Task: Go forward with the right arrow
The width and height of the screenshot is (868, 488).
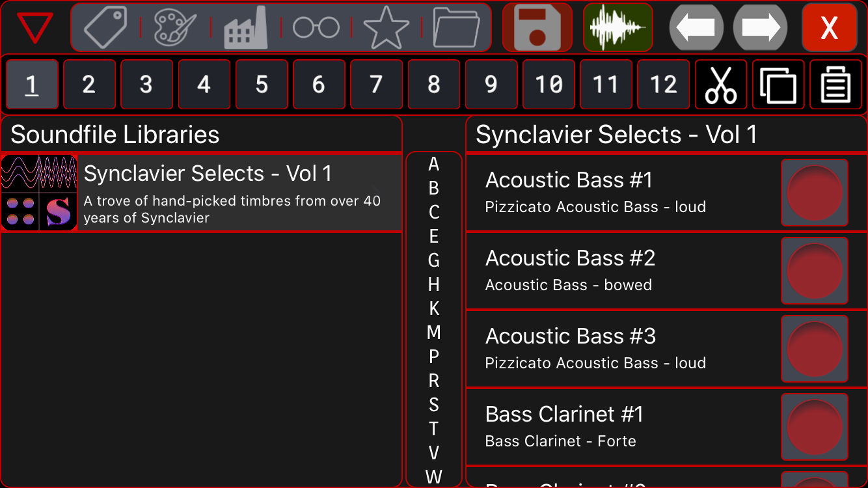Action: tap(760, 28)
